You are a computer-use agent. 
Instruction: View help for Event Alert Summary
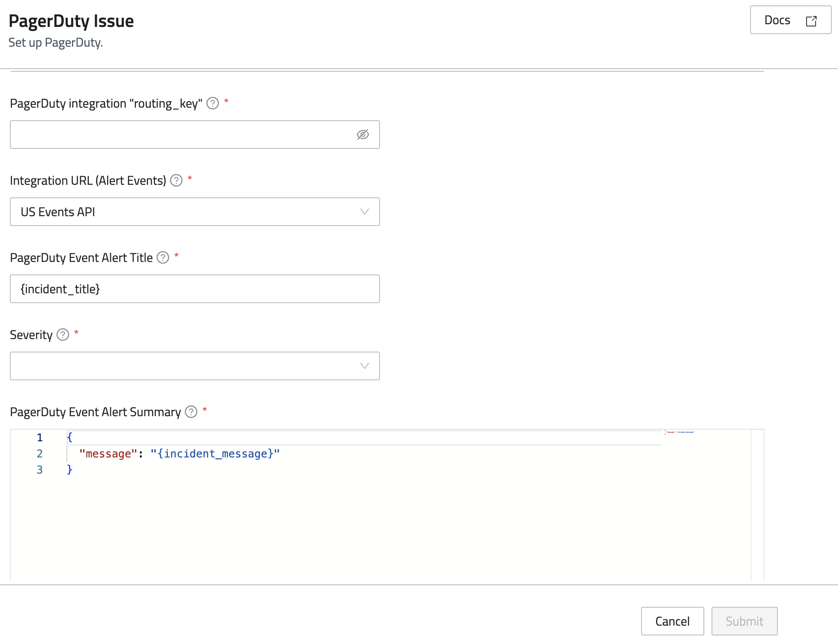click(x=191, y=412)
